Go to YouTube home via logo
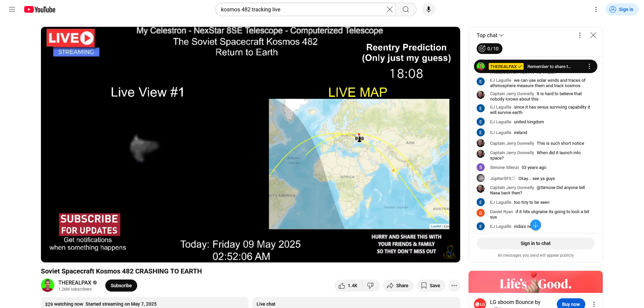The width and height of the screenshot is (644, 308). [x=40, y=9]
